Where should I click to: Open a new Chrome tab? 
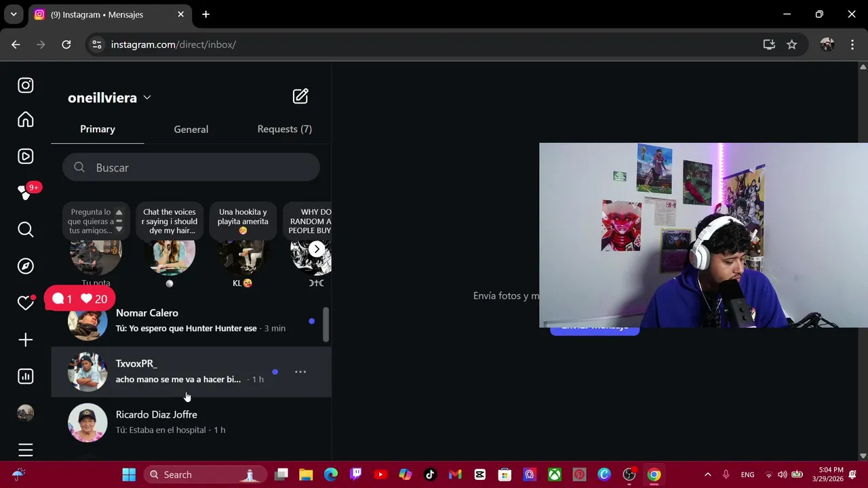[205, 14]
